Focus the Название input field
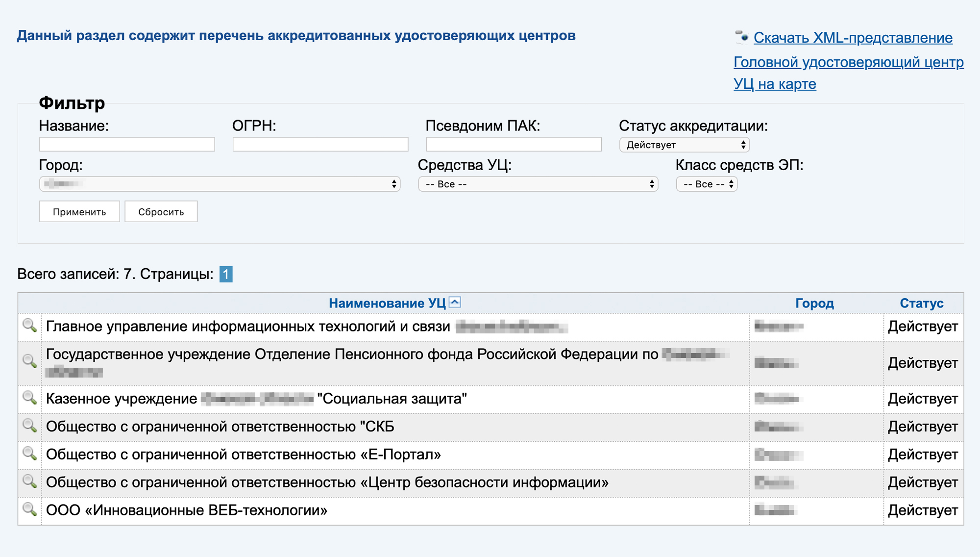980x557 pixels. click(x=127, y=144)
